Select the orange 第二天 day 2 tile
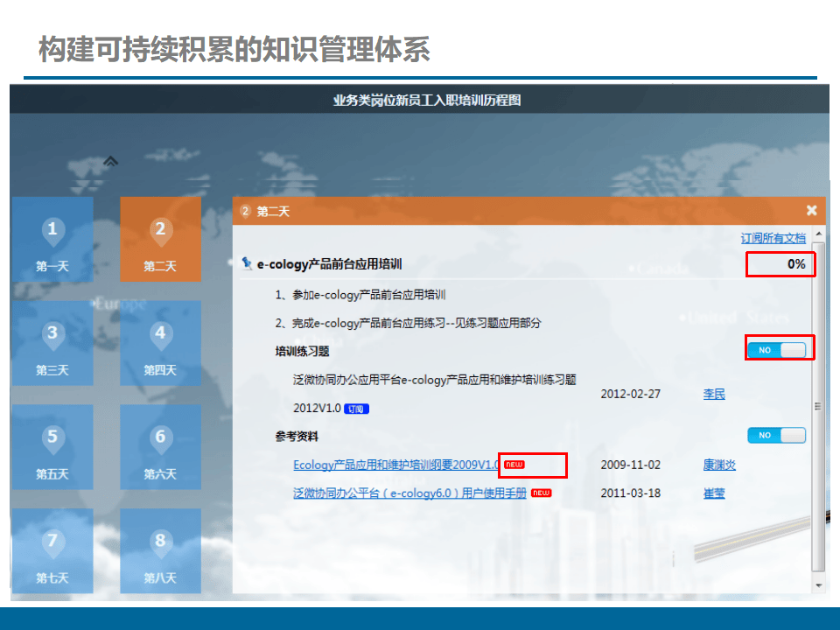 click(160, 239)
